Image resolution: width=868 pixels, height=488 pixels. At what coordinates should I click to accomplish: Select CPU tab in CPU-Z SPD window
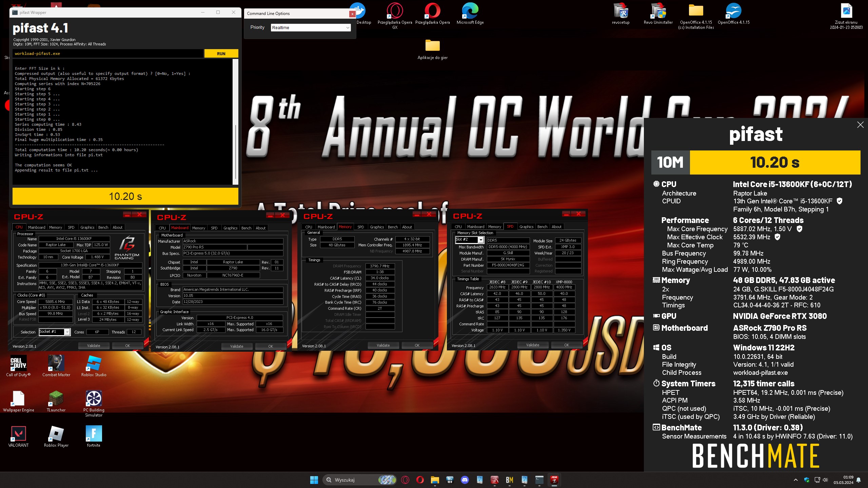[x=458, y=227]
